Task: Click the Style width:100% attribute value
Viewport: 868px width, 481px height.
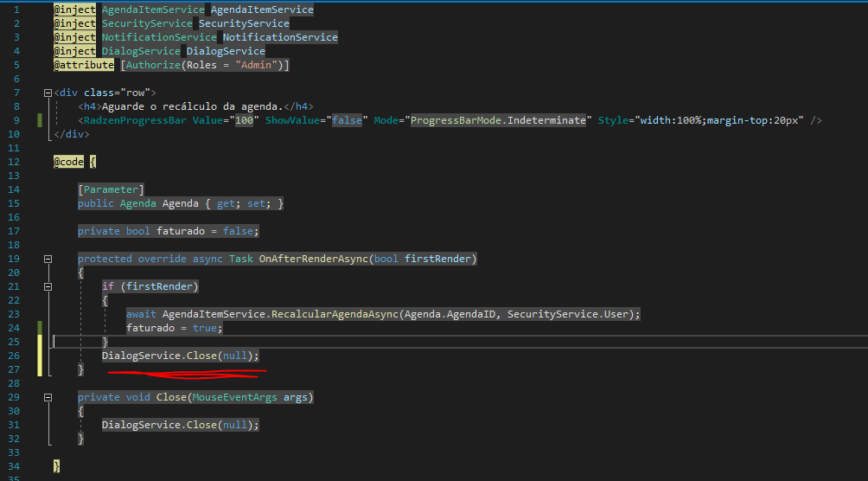Action: click(x=721, y=120)
